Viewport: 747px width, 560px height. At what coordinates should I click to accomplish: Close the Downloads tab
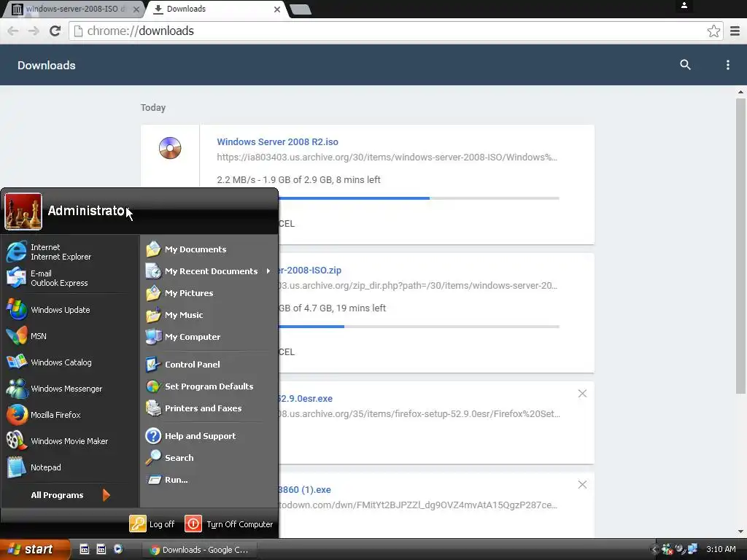(276, 9)
